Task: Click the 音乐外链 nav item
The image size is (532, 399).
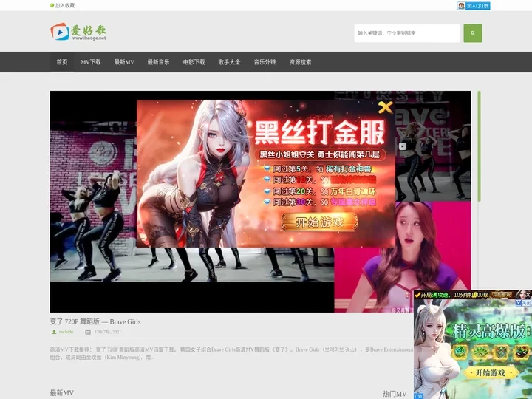Action: coord(265,62)
